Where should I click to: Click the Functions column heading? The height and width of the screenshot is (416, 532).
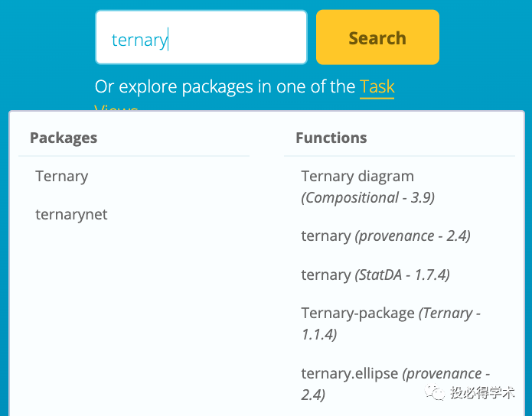[x=331, y=138]
